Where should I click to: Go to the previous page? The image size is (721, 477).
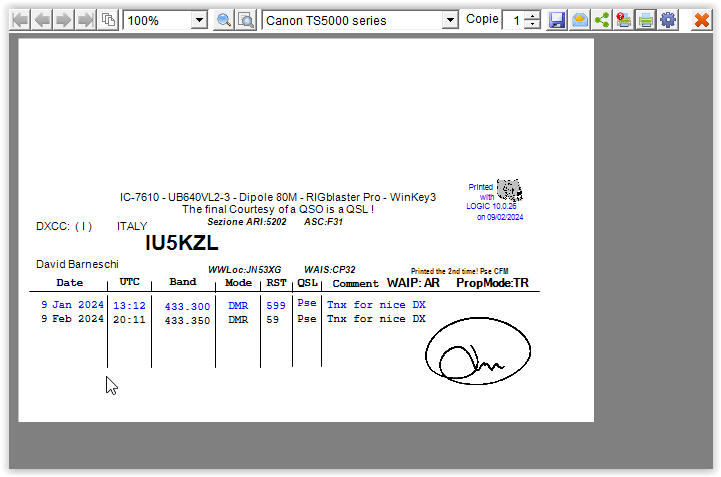point(41,20)
